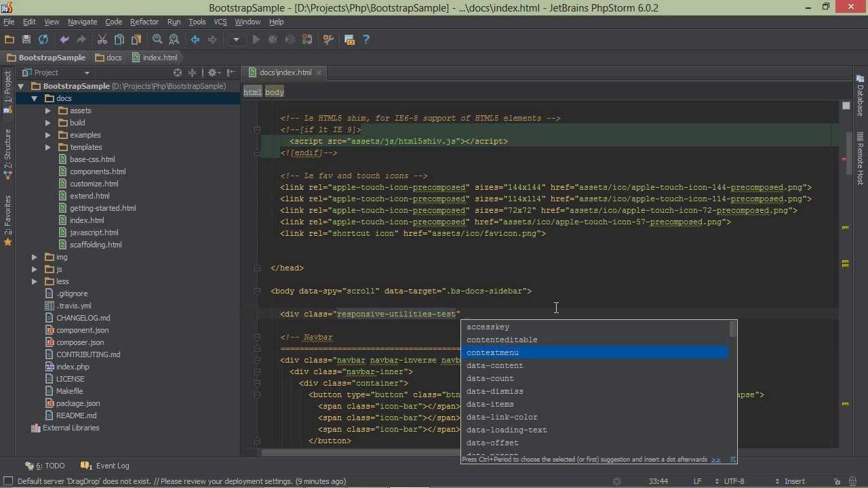Open the Event Log panel button
Image resolution: width=868 pixels, height=488 pixels.
click(105, 466)
